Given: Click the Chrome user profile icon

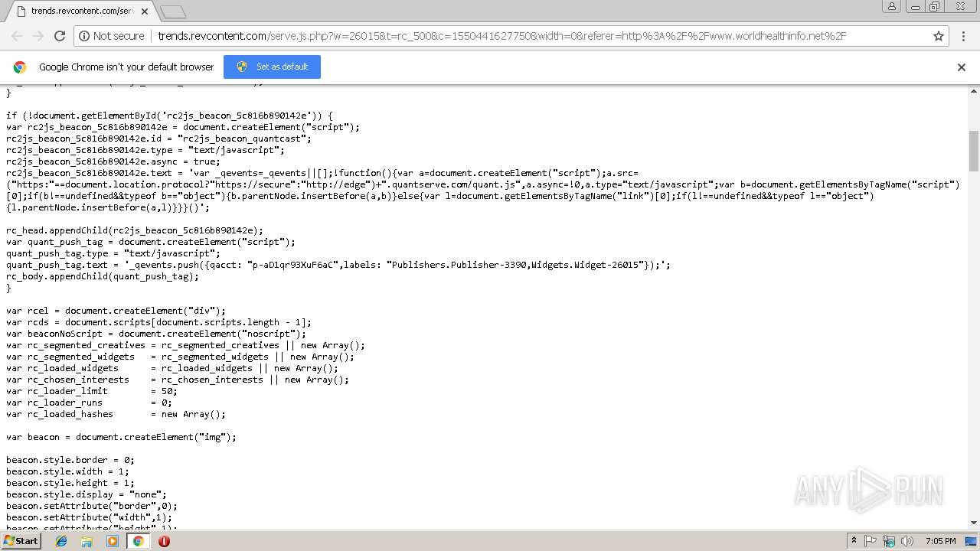Looking at the screenshot, I should tap(892, 6).
